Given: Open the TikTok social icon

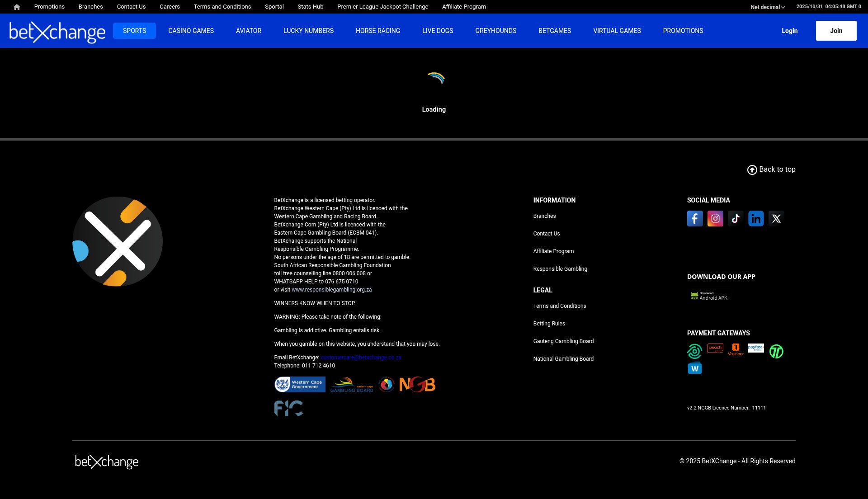Looking at the screenshot, I should coord(736,219).
